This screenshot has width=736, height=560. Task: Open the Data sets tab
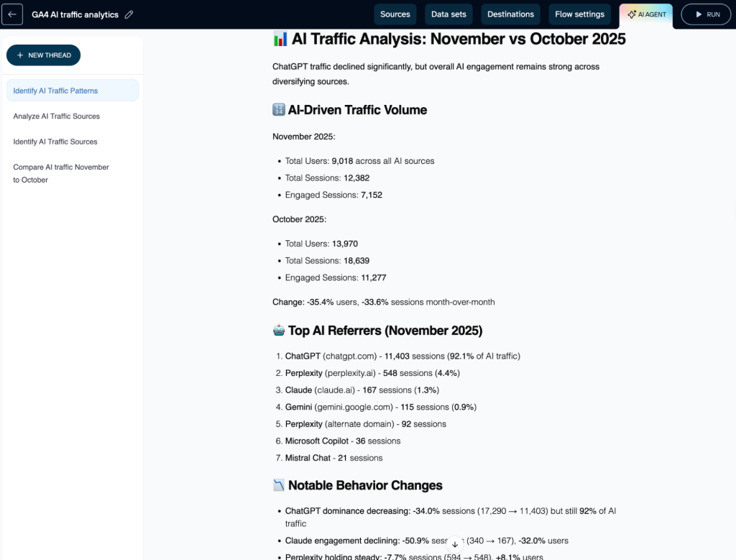click(448, 14)
